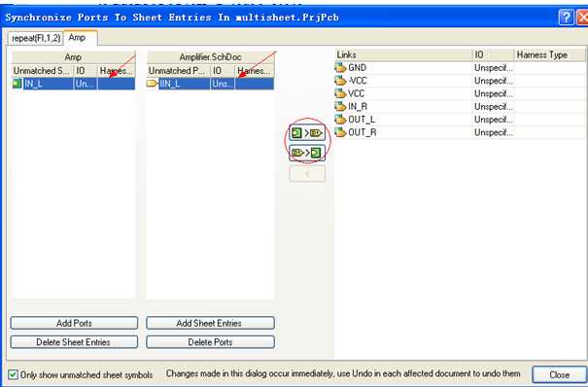Click the green sheet entry icon for IN_L

(17, 84)
